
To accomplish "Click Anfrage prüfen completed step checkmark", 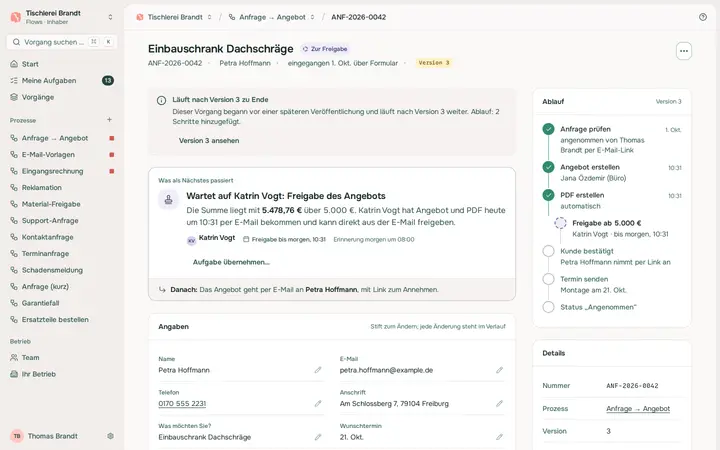I will point(548,129).
